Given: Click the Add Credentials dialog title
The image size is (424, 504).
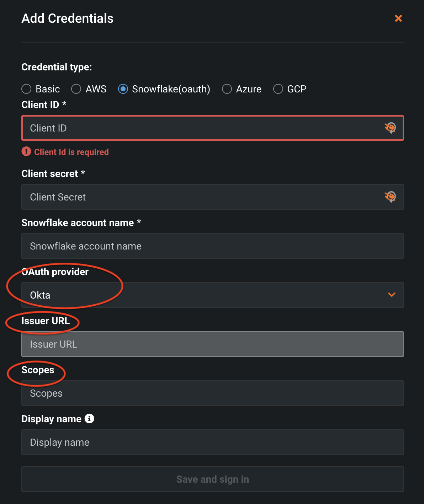Looking at the screenshot, I should (x=67, y=18).
